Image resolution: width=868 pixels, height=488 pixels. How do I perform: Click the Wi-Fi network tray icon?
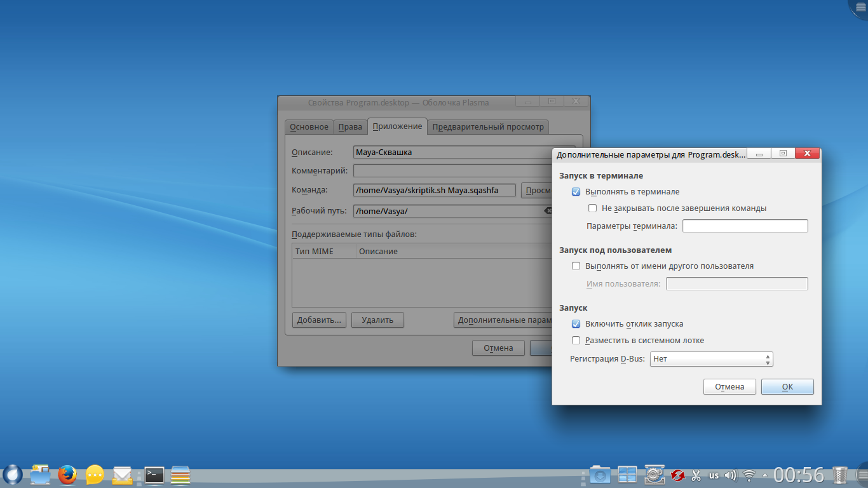749,475
